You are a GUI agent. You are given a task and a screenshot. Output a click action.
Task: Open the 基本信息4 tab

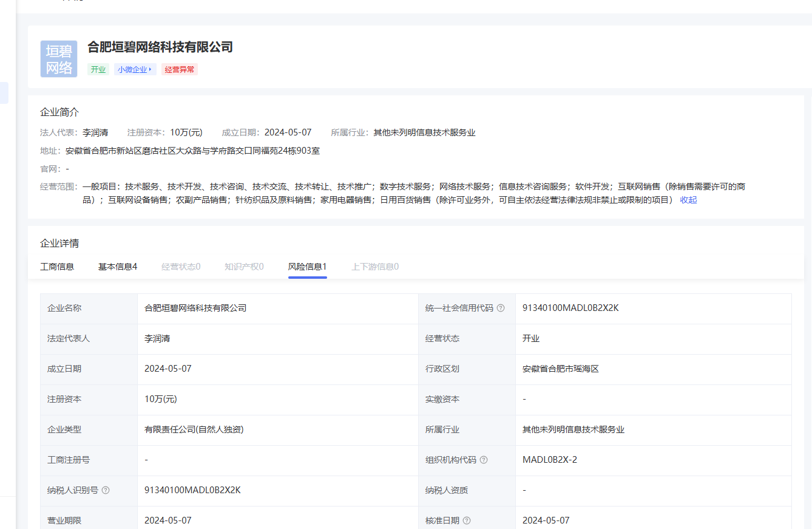pos(117,266)
